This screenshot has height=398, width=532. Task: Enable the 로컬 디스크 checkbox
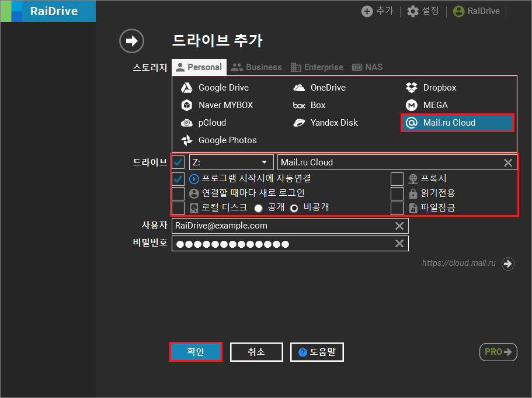[178, 208]
